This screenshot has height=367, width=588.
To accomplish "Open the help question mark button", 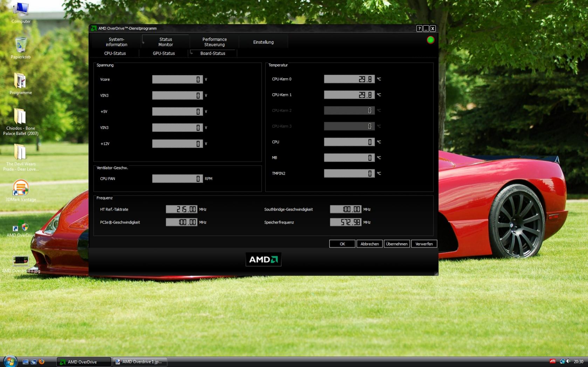I will (419, 29).
